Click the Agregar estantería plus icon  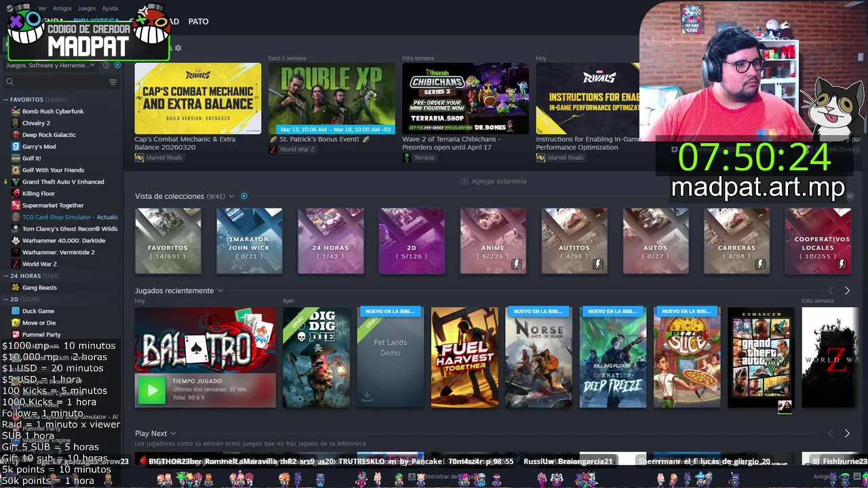pos(464,181)
